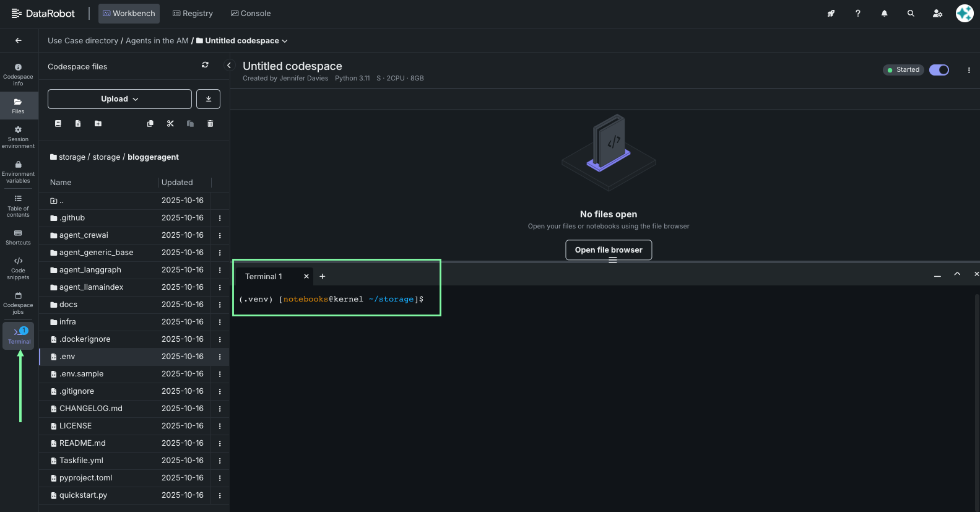Click the new folder icon
This screenshot has height=512, width=980.
click(98, 124)
